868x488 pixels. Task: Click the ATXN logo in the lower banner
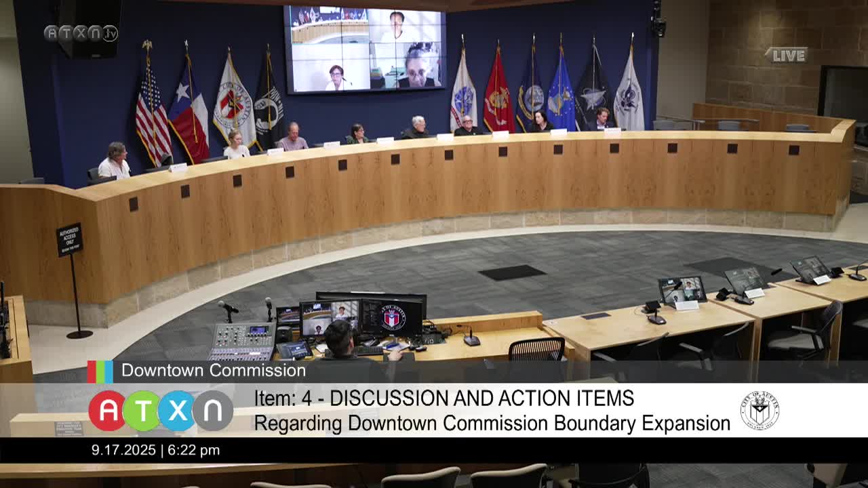161,411
